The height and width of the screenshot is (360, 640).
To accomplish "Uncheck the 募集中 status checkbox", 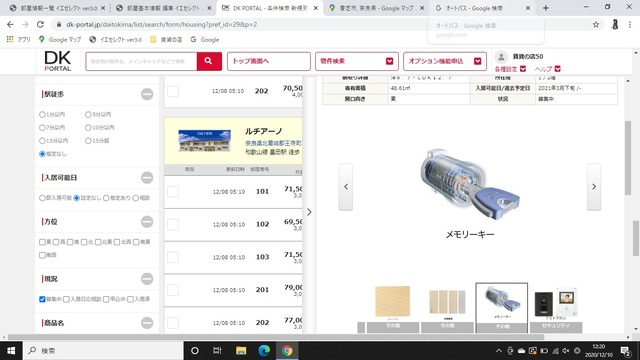I will [x=42, y=299].
